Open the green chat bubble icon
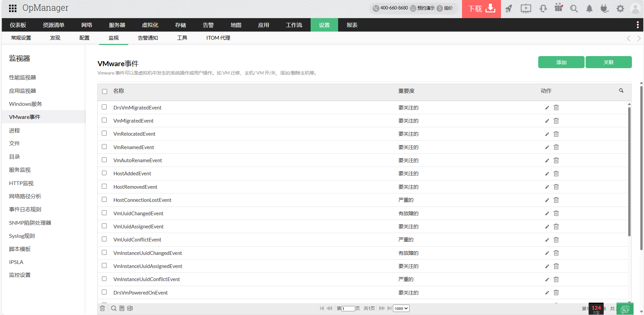The image size is (644, 315). [x=625, y=309]
